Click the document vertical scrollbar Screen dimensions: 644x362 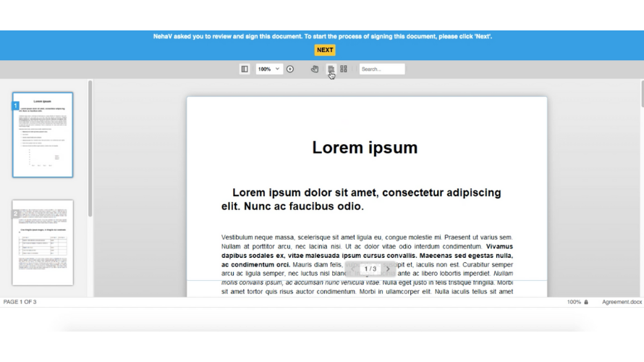[x=642, y=93]
